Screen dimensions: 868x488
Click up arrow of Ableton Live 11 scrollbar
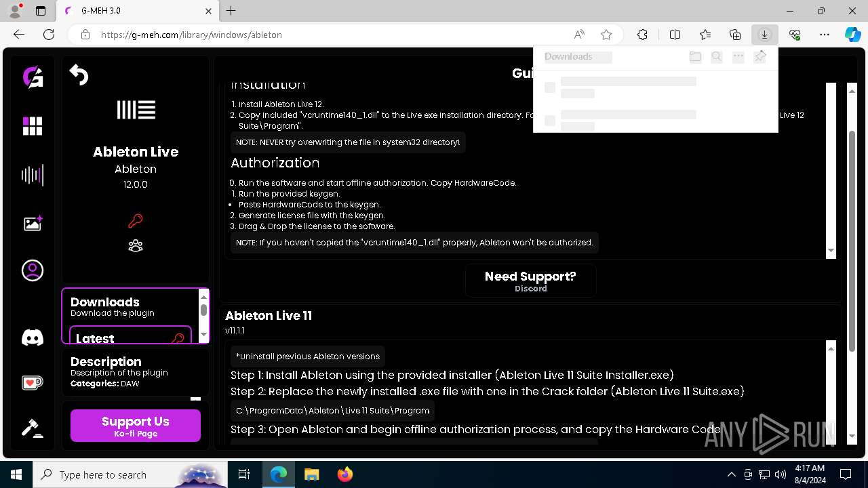(831, 348)
